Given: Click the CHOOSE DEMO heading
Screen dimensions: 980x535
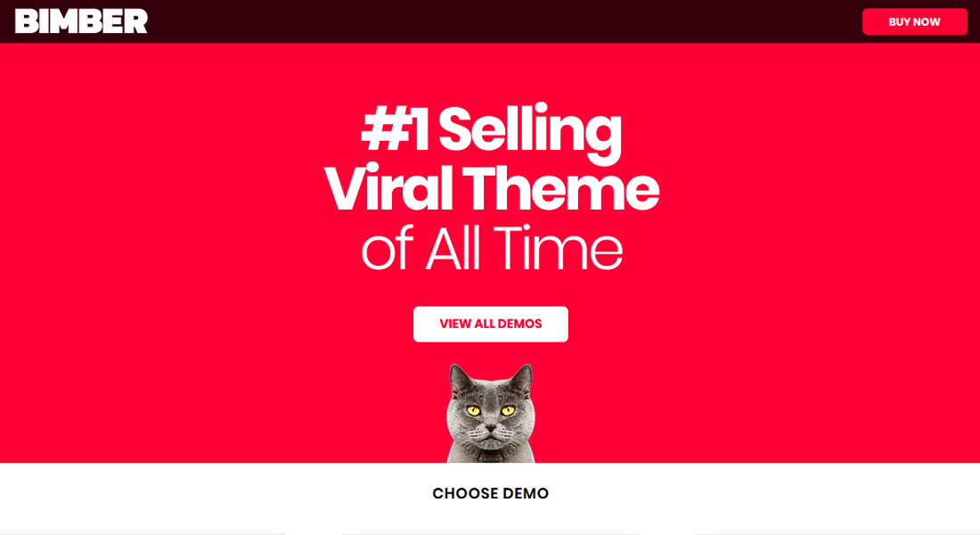Looking at the screenshot, I should 490,493.
